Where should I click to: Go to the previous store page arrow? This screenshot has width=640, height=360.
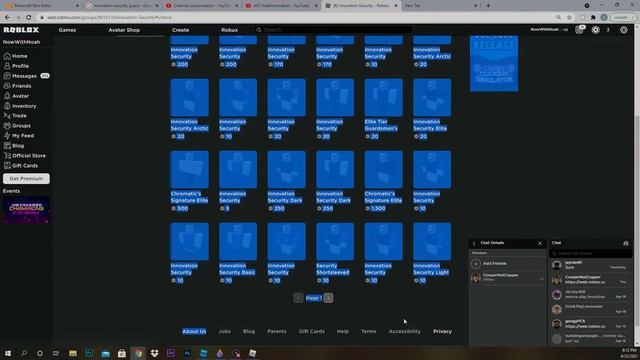click(x=298, y=298)
